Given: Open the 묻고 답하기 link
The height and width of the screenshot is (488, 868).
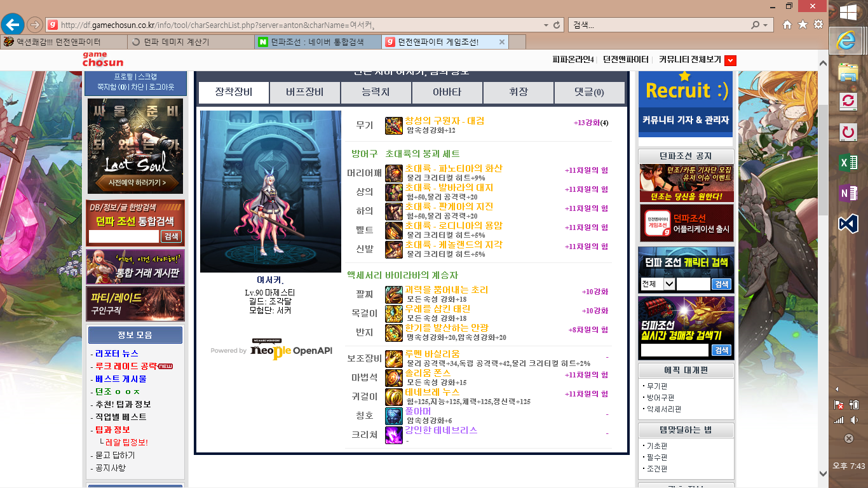Looking at the screenshot, I should click(x=115, y=455).
